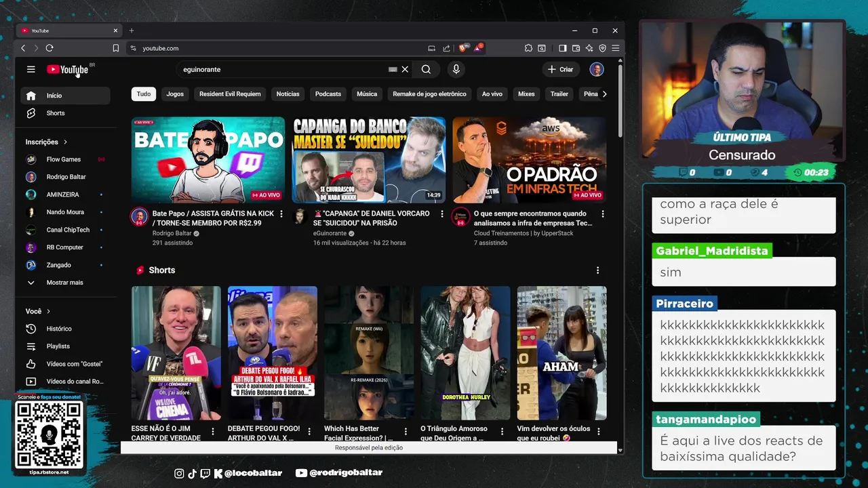868x488 pixels.
Task: Open the Brave Shields lion icon
Action: pos(463,48)
